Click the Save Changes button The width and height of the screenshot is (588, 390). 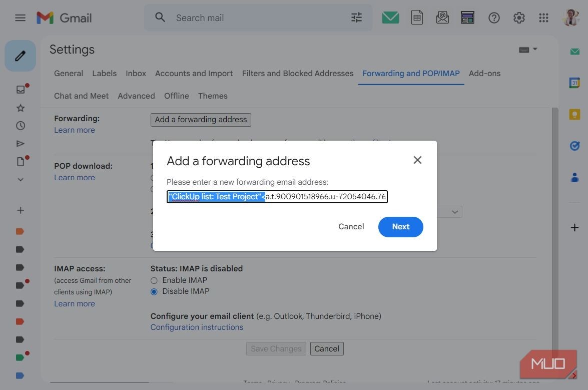(276, 349)
